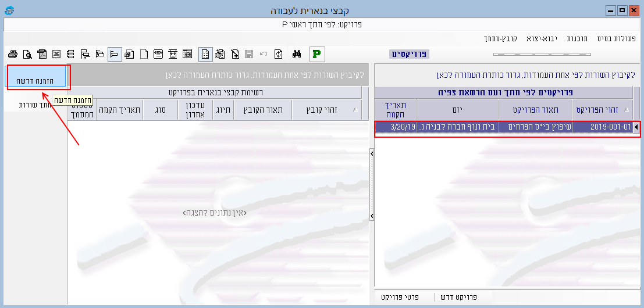Click the blank new page toolbar icon
644x308 pixels.
(143, 55)
